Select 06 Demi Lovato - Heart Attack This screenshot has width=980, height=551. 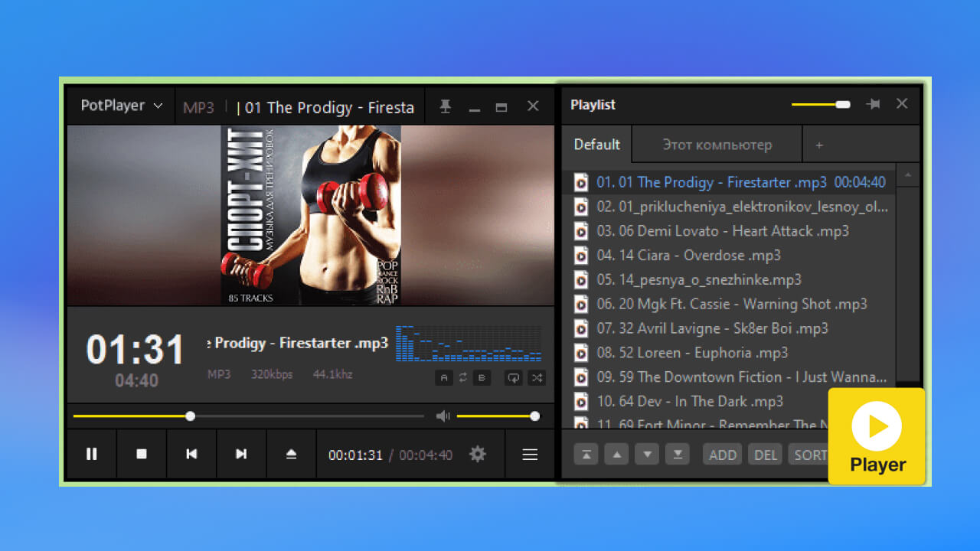click(730, 231)
